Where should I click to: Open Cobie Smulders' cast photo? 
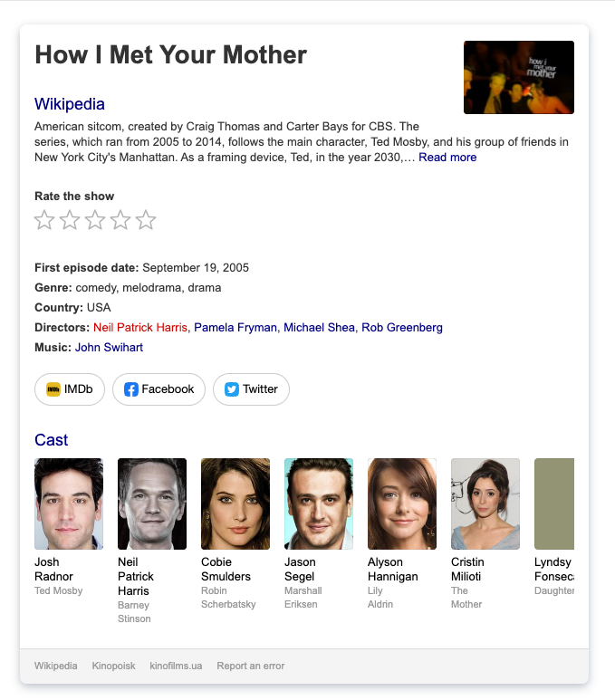click(235, 503)
